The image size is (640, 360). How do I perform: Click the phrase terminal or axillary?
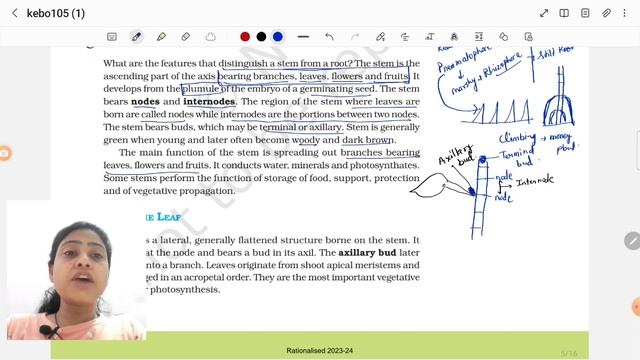point(301,127)
